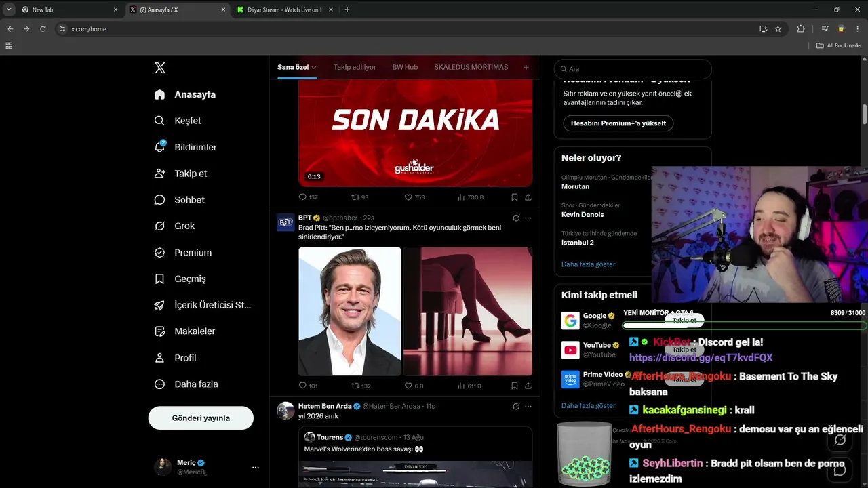
Task: View 611 B analytics on BPT post
Action: [x=469, y=386]
